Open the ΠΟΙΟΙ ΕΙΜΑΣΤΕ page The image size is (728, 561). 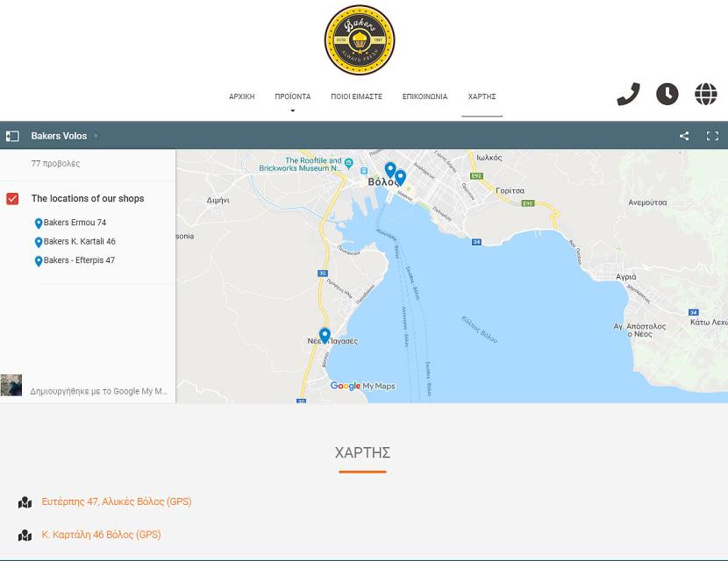tap(357, 96)
